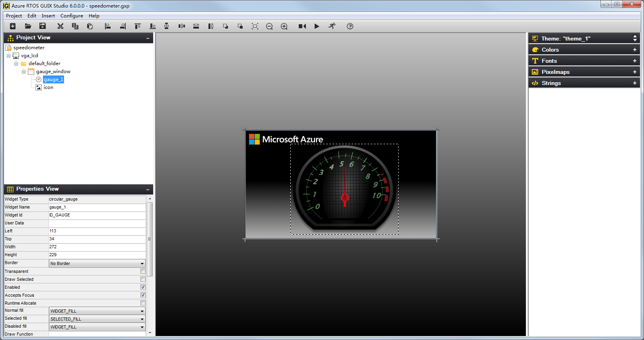644x340 pixels.
Task: Zoom in the design canvas
Action: tap(284, 26)
